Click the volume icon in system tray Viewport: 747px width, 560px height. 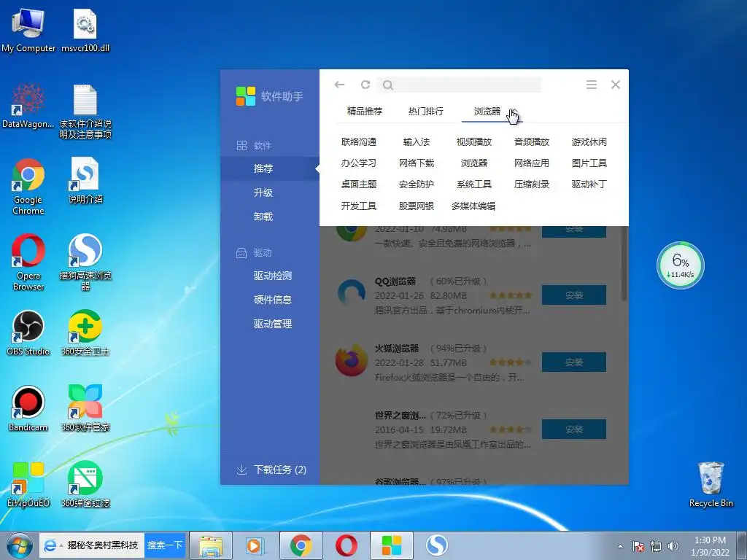click(x=673, y=546)
